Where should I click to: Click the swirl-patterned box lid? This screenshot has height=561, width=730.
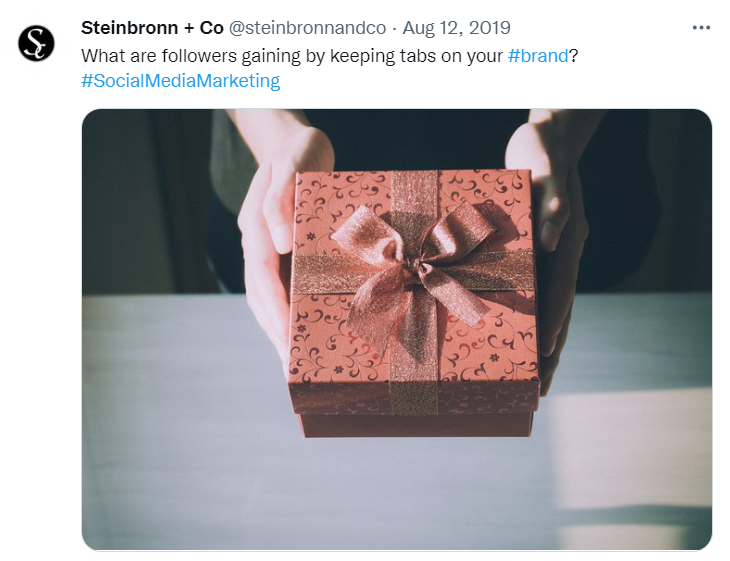pos(413,291)
